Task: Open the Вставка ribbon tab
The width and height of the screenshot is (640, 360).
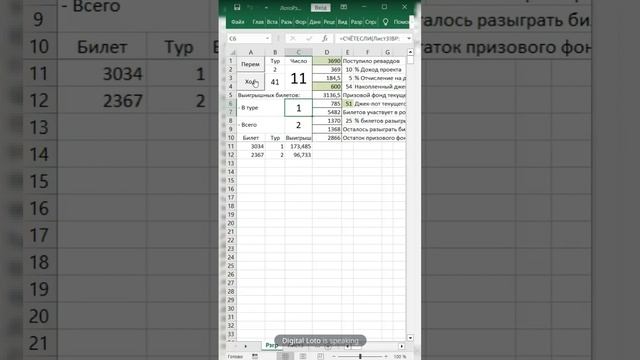Action: click(272, 22)
